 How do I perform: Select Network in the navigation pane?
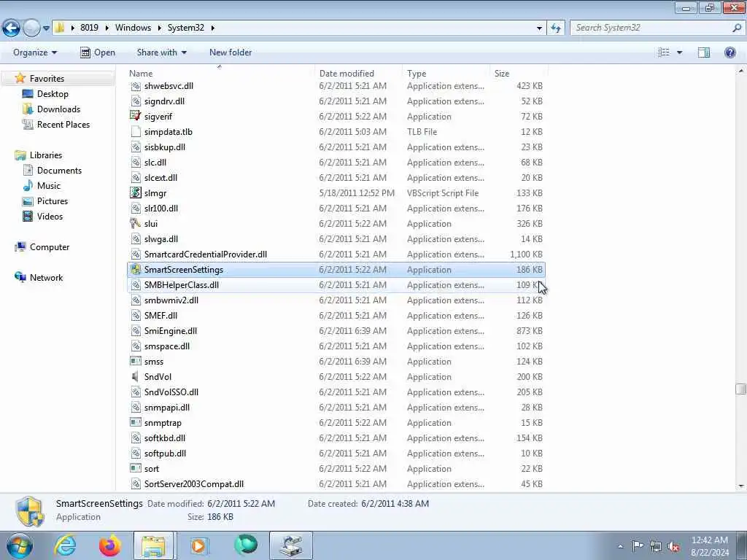46,278
